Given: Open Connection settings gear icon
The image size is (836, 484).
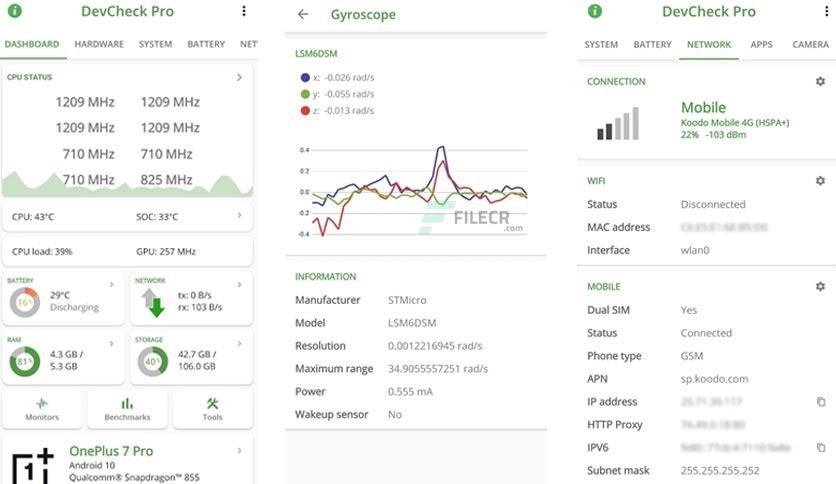Looking at the screenshot, I should [x=820, y=82].
